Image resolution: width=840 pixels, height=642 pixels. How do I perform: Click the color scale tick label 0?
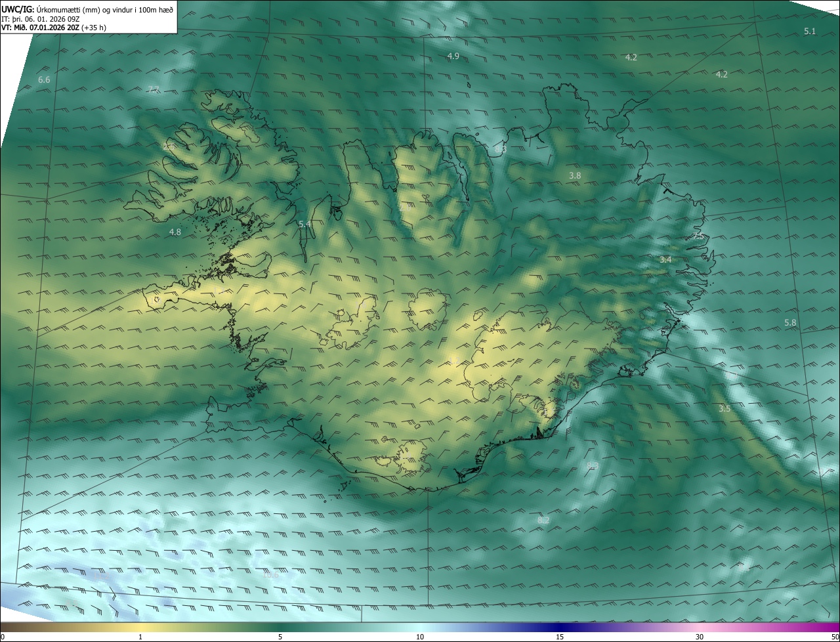pyautogui.click(x=3, y=637)
